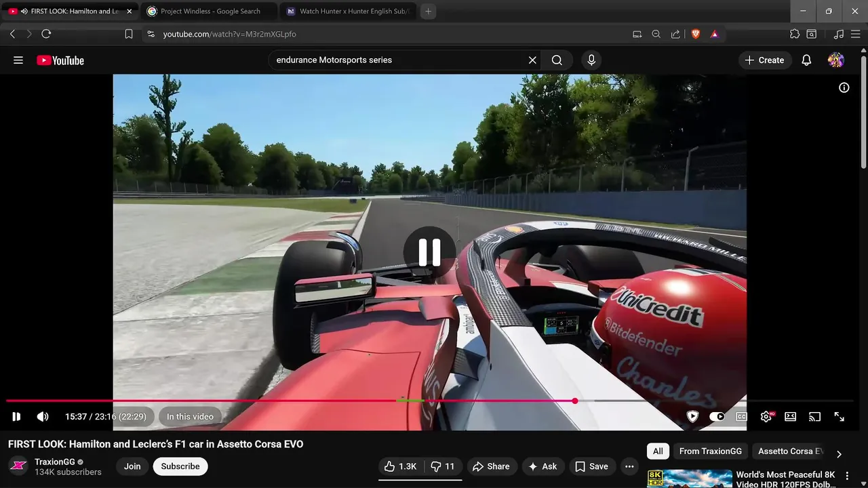Ask about this video
Viewport: 868px width, 488px height.
click(x=542, y=466)
